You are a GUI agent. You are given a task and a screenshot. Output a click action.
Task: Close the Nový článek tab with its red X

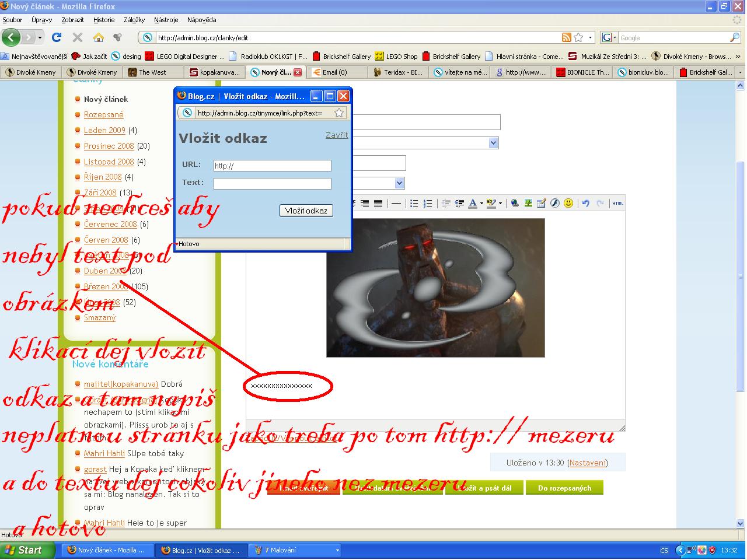[298, 72]
